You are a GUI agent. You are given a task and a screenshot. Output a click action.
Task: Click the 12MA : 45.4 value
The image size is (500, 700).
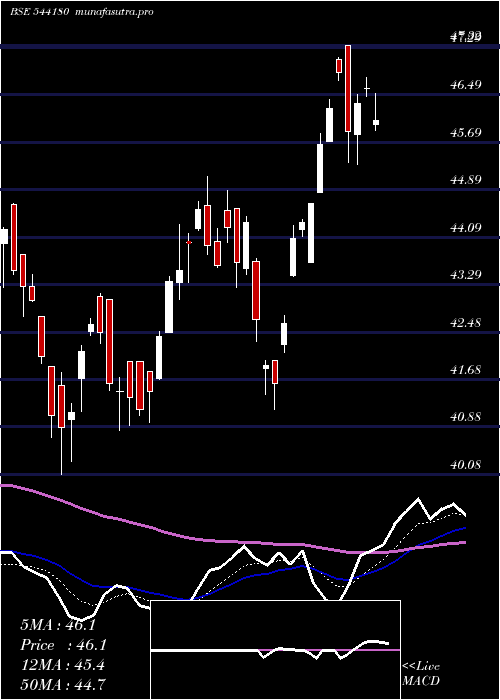pyautogui.click(x=62, y=665)
